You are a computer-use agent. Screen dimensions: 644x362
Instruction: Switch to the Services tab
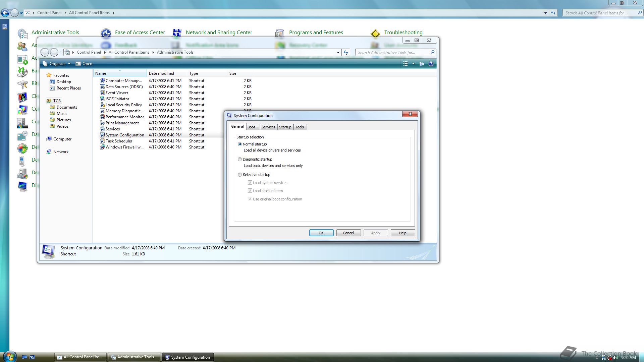pos(268,127)
